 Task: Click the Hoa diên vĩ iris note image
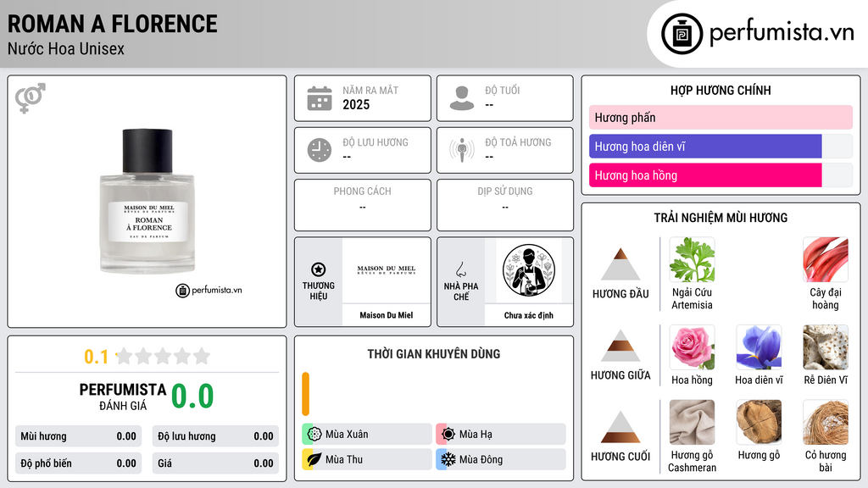point(759,347)
